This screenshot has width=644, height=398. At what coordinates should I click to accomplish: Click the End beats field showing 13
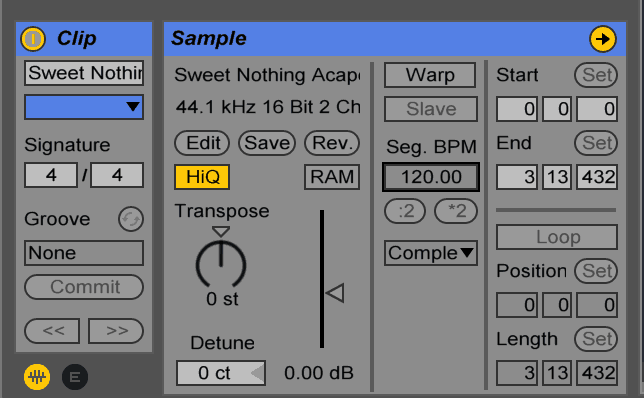point(557,177)
